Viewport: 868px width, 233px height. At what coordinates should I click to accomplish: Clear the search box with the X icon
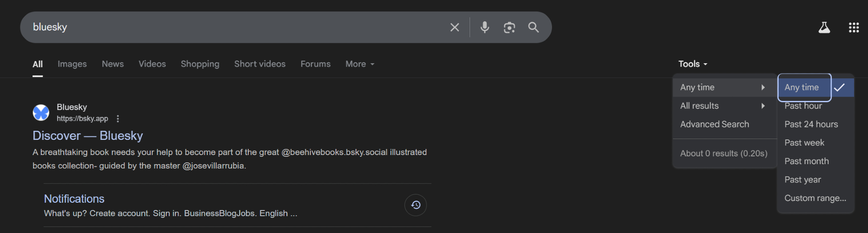(x=454, y=27)
